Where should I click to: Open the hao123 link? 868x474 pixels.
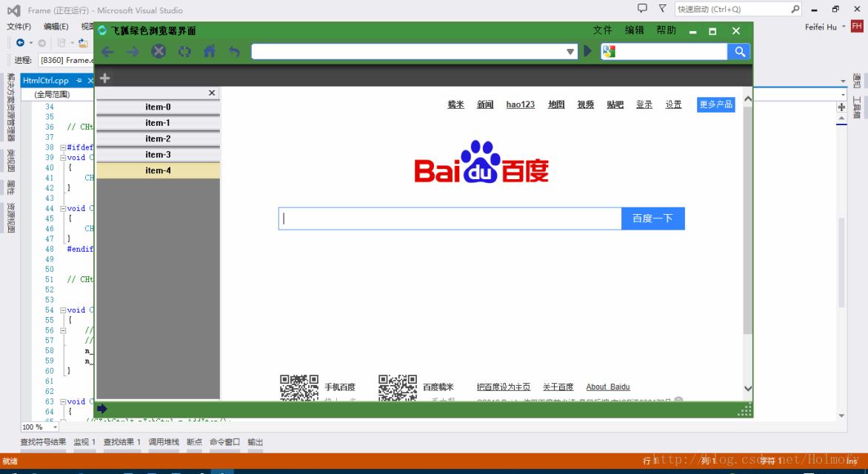point(521,104)
